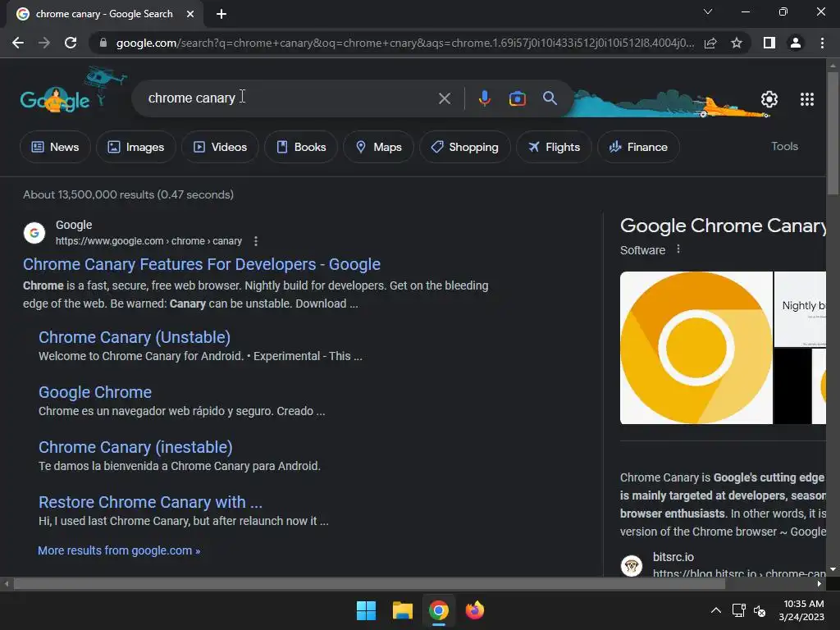Viewport: 840px width, 630px height.
Task: Open the Restore Chrome Canary with ... link
Action: pyautogui.click(x=151, y=502)
